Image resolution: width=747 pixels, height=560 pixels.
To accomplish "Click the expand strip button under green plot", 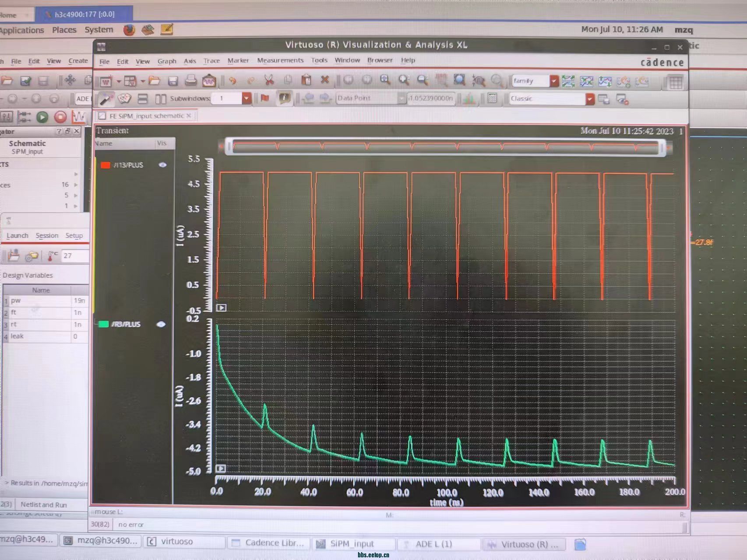I will click(x=221, y=469).
